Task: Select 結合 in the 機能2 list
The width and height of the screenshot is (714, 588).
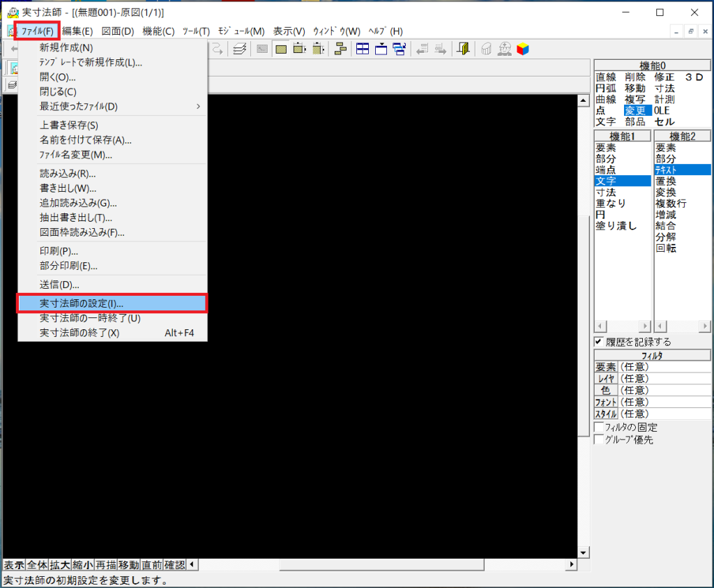Action: 683,226
